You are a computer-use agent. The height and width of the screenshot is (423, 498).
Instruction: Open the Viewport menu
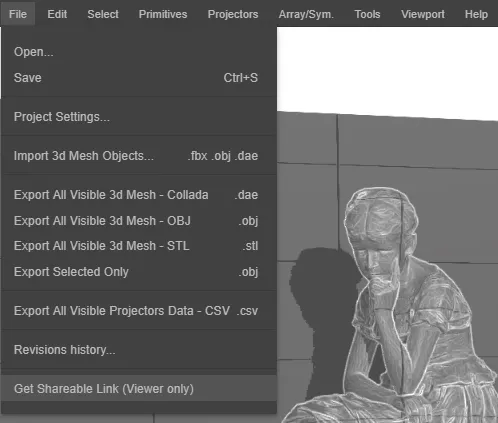(x=423, y=14)
